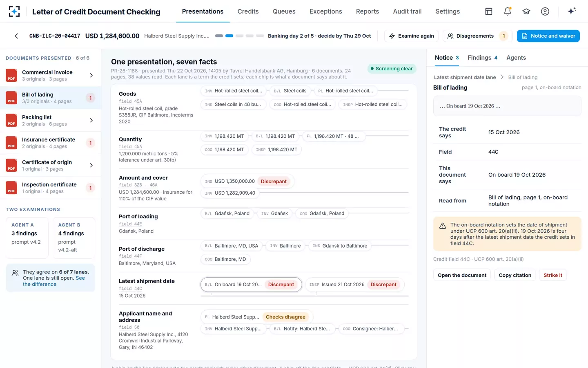Viewport: 588px width, 368px height.
Task: Open the Audit trail tab
Action: [x=407, y=11]
